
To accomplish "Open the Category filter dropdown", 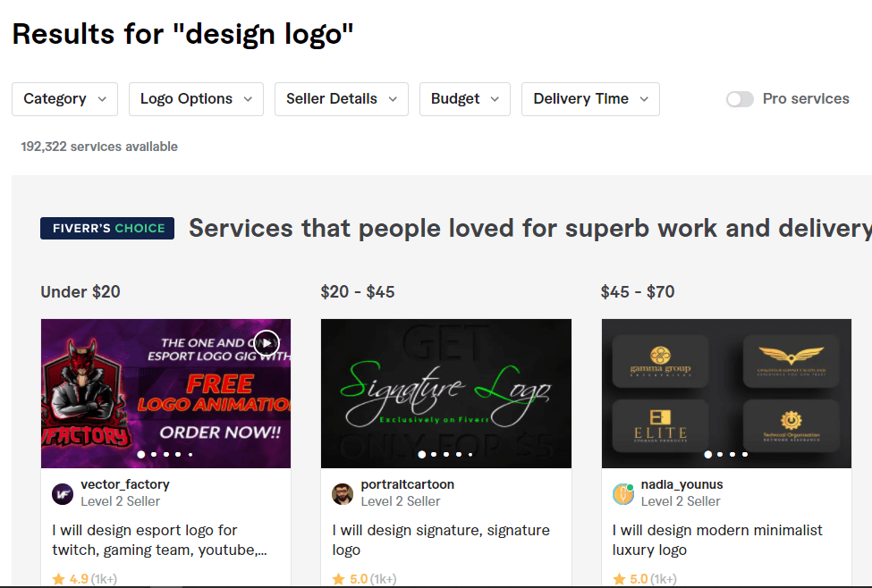I will 65,99.
